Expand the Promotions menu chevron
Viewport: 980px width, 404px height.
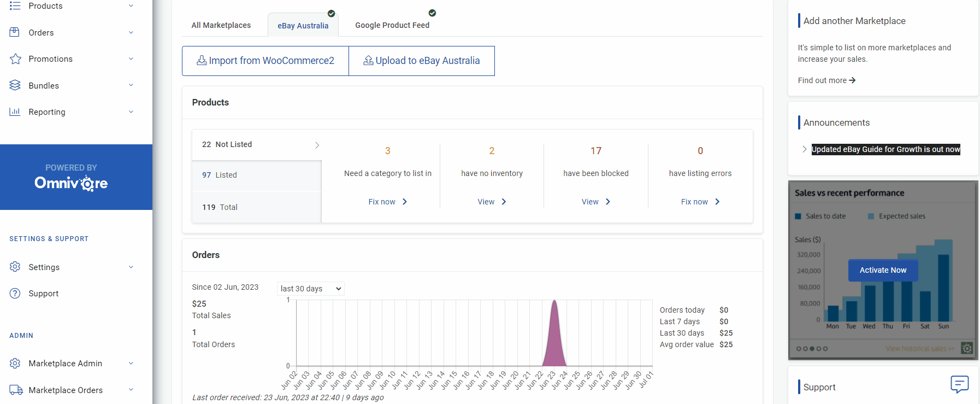(131, 58)
